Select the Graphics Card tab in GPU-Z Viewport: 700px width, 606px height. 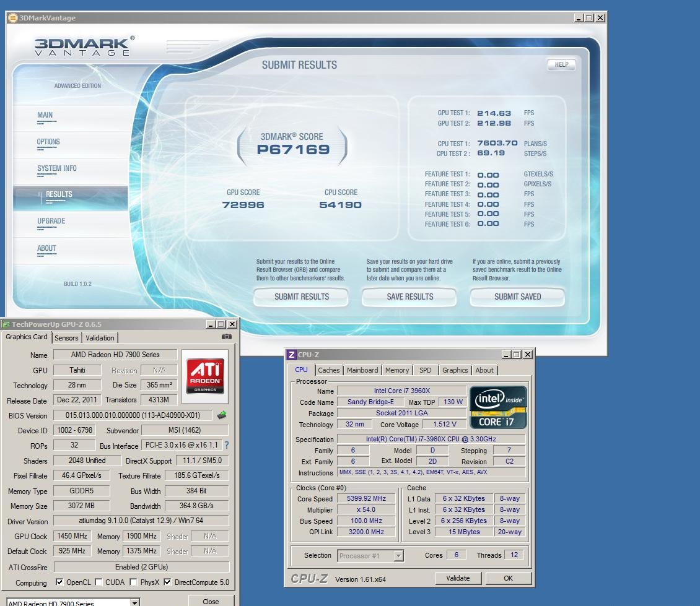(x=27, y=337)
